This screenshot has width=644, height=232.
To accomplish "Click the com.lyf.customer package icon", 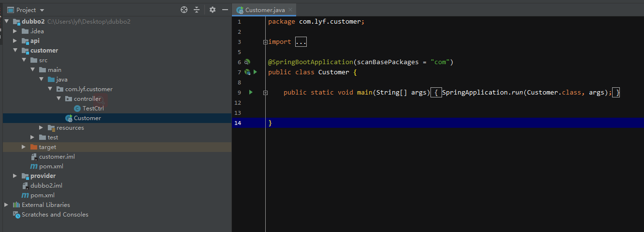I will tap(60, 89).
